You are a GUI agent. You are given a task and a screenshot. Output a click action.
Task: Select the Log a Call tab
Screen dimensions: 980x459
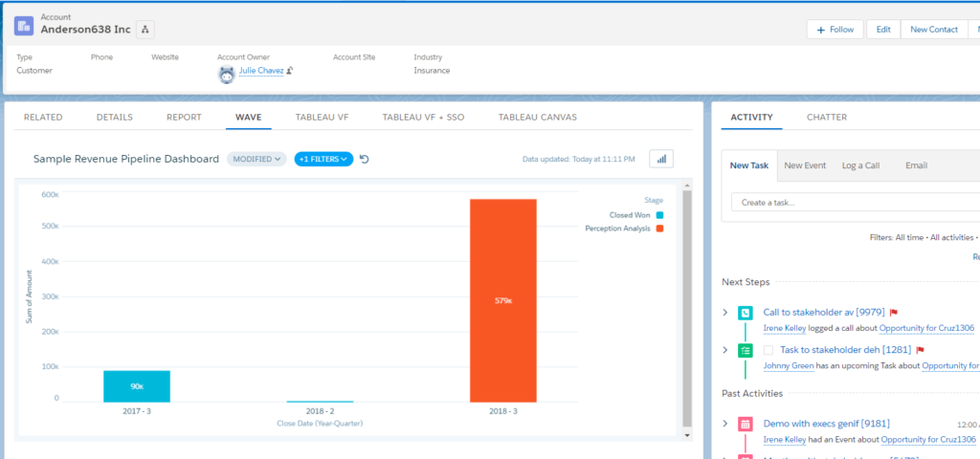(x=860, y=165)
